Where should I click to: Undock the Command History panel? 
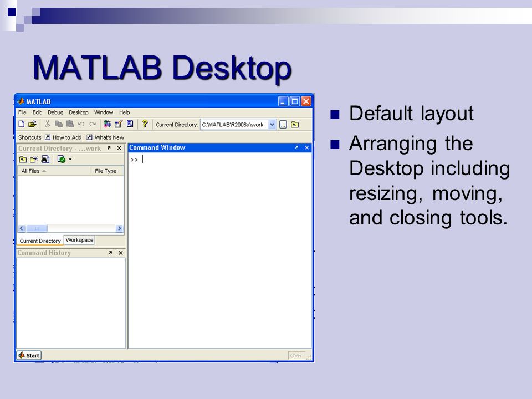coord(110,253)
